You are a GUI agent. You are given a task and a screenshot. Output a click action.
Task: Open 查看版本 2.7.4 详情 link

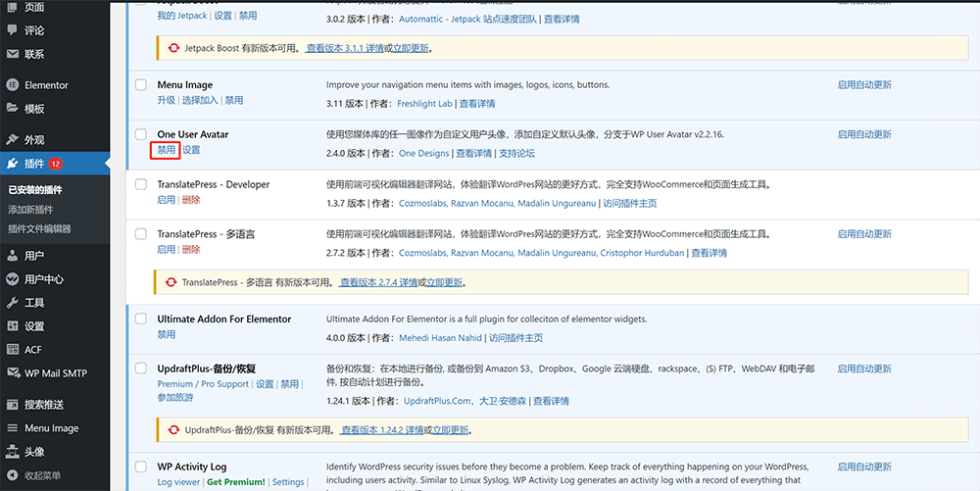click(x=378, y=282)
